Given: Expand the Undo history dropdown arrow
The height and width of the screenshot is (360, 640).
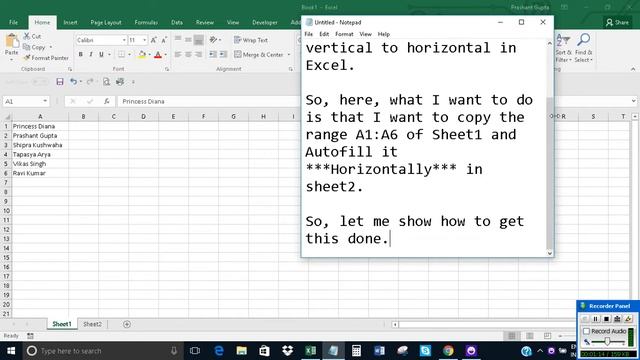Looking at the screenshot, I should pos(80,82).
